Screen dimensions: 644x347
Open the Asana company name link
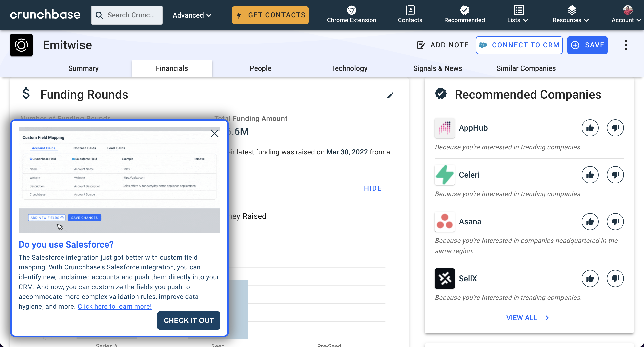[x=470, y=222]
